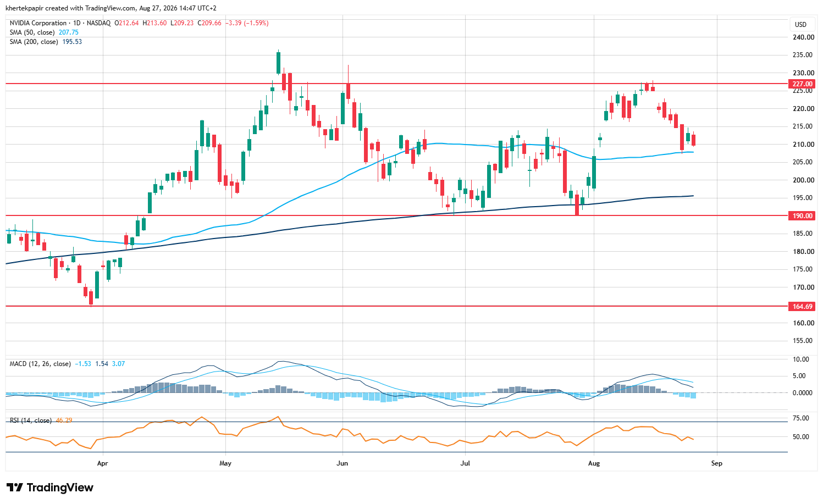The width and height of the screenshot is (823, 504).
Task: Select the NVIDIA Corporation symbol title
Action: click(38, 23)
